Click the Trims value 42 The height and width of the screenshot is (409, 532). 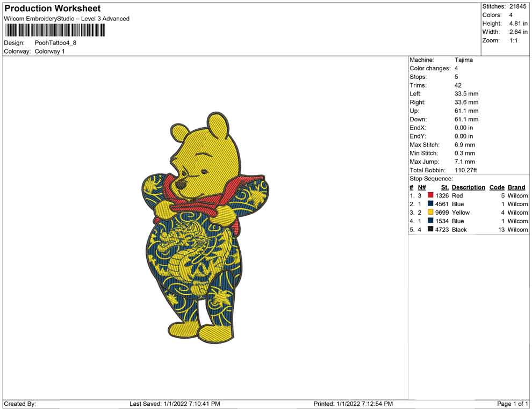[x=458, y=85]
